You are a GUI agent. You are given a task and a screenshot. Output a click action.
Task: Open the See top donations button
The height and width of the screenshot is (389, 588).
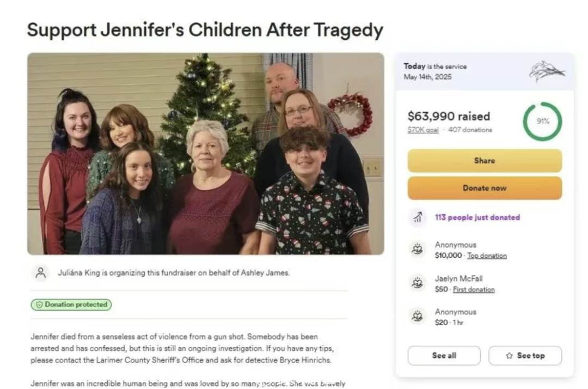525,355
